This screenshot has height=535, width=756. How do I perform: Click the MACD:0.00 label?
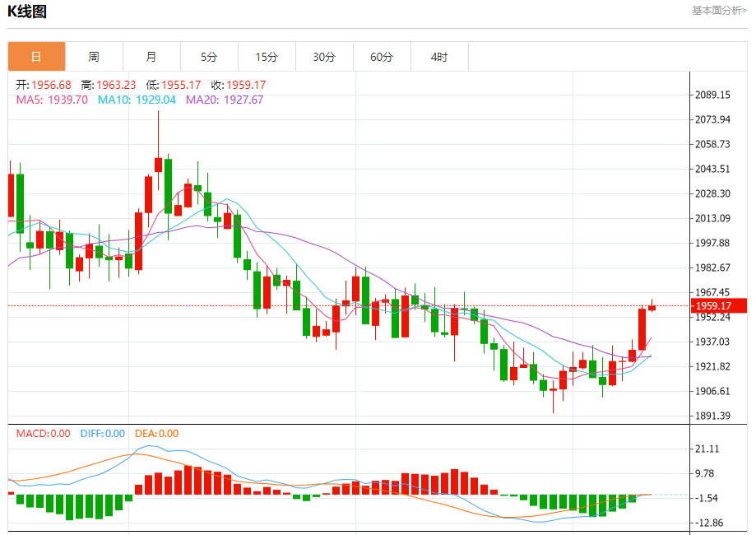pyautogui.click(x=44, y=434)
